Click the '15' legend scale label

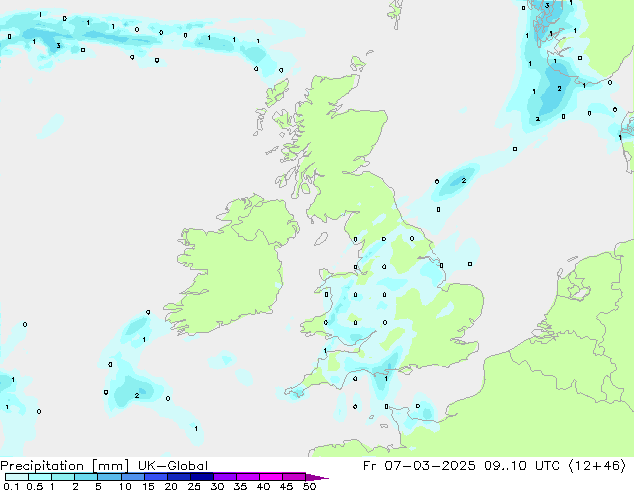click(148, 486)
